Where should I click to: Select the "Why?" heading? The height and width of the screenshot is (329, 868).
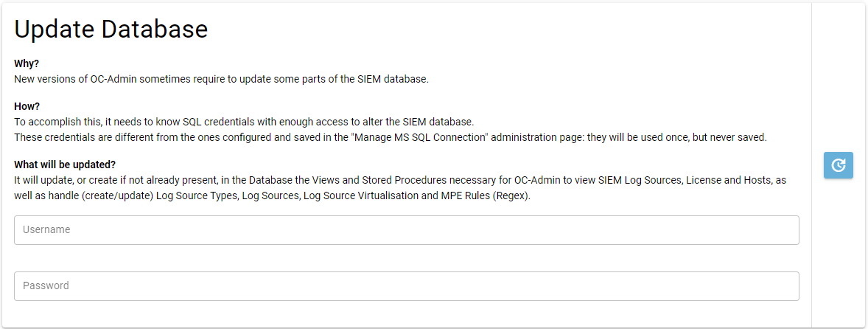pyautogui.click(x=27, y=63)
